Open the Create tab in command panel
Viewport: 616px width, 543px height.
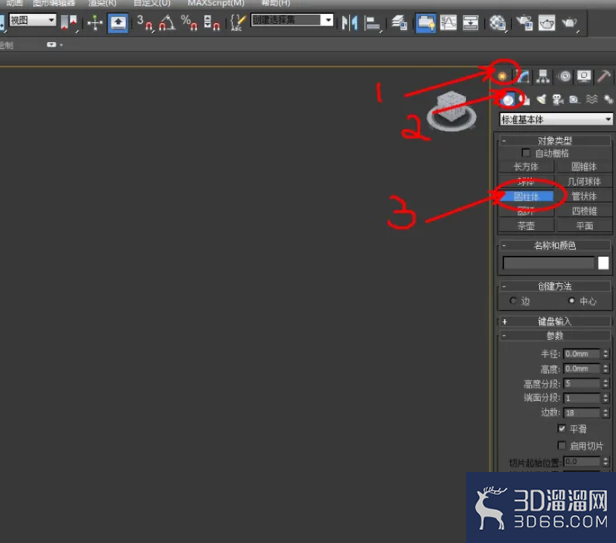[x=502, y=76]
